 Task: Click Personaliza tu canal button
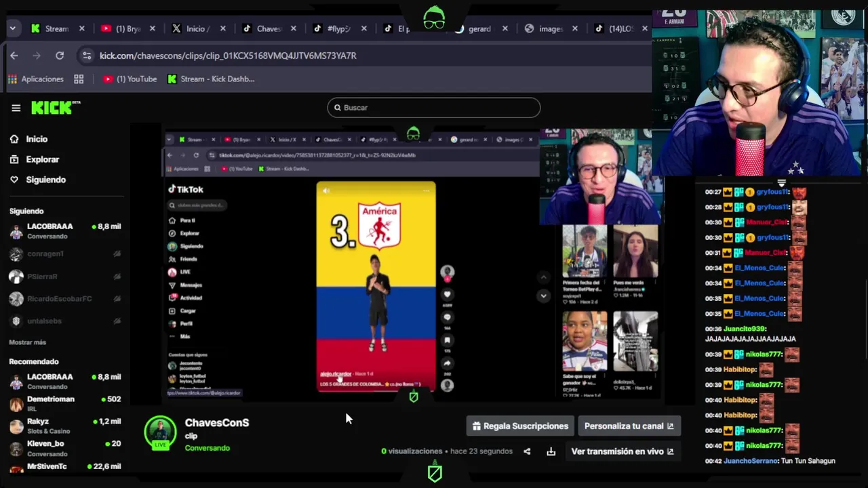(629, 426)
